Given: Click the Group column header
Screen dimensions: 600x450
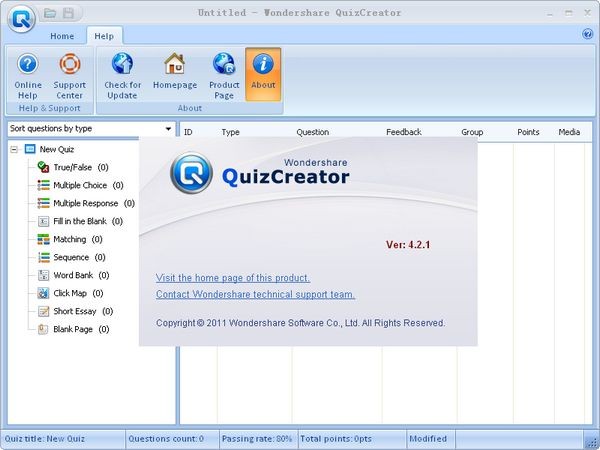Looking at the screenshot, I should point(472,132).
